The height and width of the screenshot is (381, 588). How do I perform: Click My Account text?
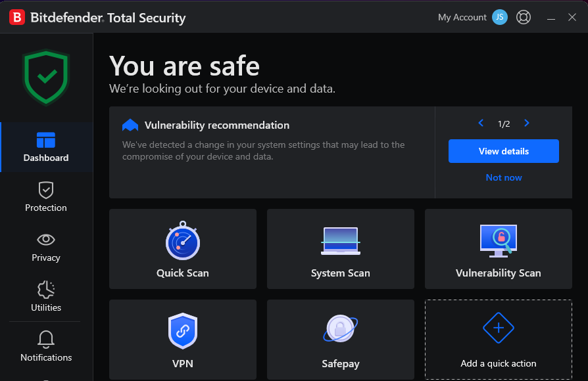(462, 17)
